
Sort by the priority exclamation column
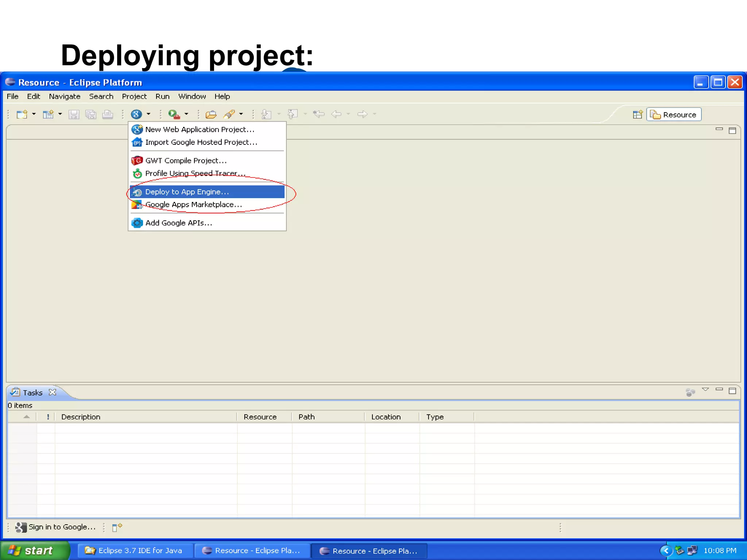46,417
